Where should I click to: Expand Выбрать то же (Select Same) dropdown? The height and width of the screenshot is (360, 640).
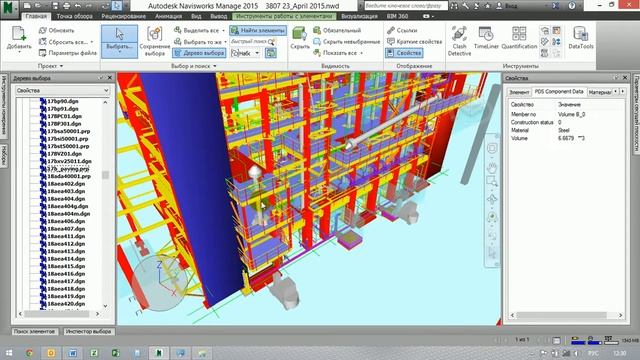[x=225, y=42]
